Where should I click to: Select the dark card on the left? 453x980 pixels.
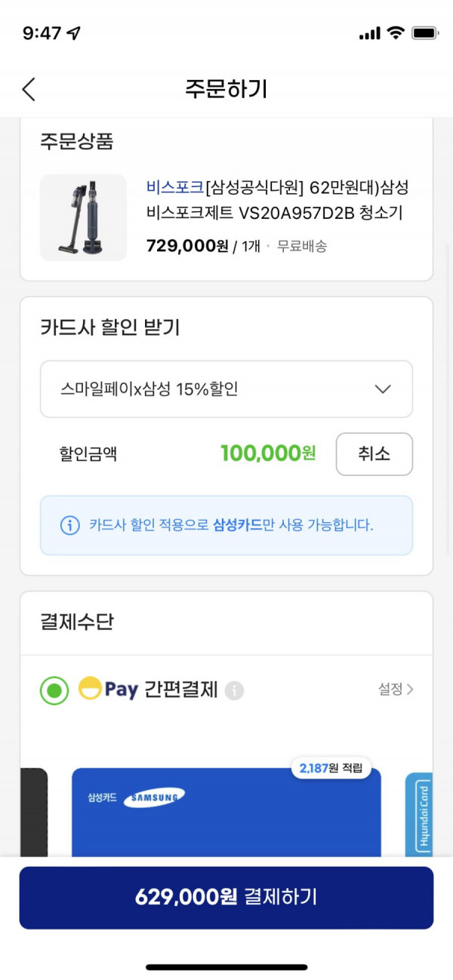click(34, 813)
